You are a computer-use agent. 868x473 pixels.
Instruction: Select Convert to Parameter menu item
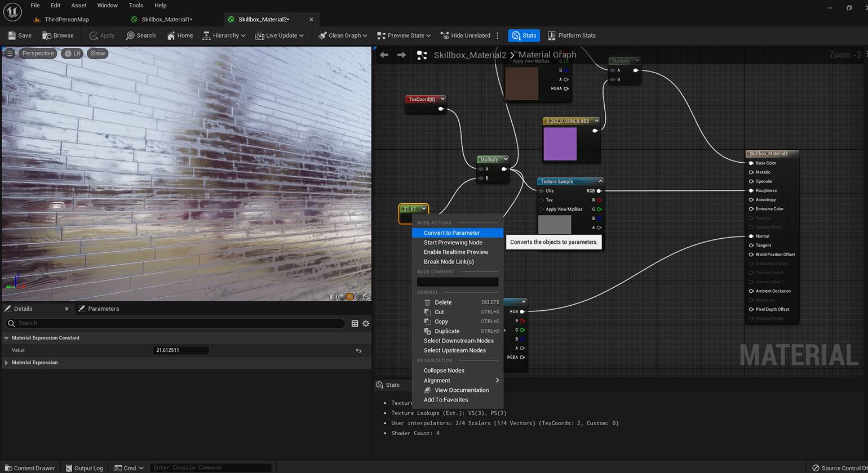click(451, 233)
